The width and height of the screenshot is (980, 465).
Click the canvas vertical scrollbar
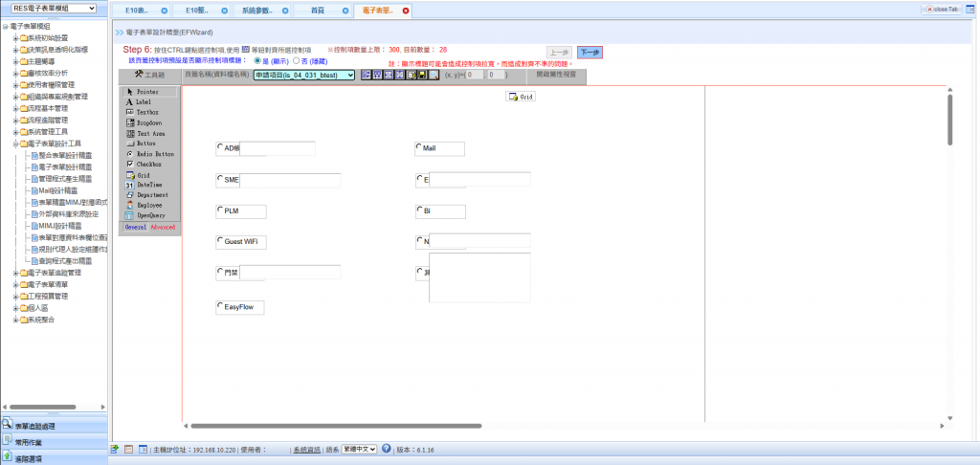950,120
